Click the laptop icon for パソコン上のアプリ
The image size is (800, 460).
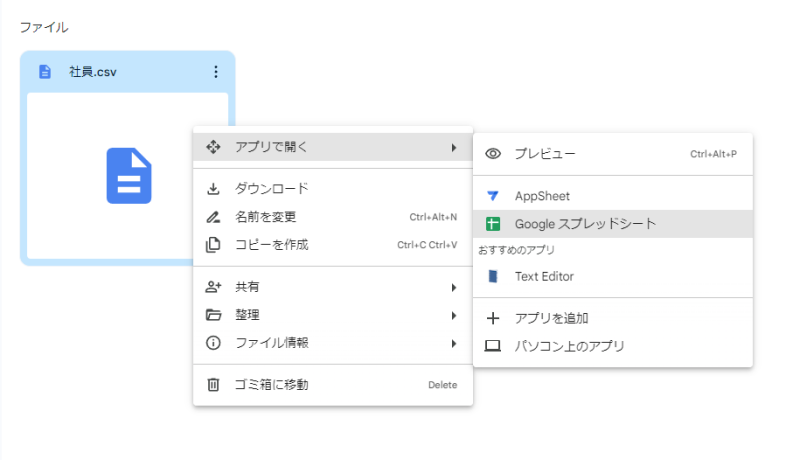coord(493,346)
